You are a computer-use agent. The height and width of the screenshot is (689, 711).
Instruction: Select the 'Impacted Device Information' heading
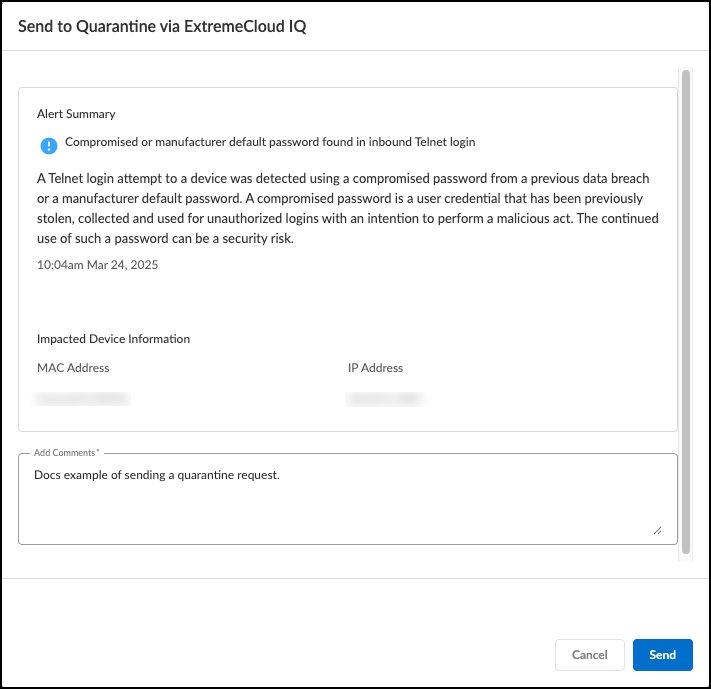113,339
